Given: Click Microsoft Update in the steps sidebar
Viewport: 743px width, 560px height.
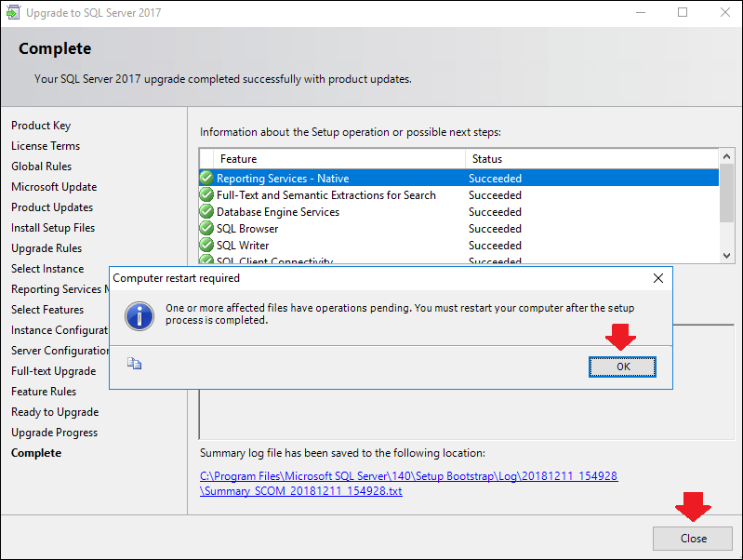Looking at the screenshot, I should pyautogui.click(x=54, y=187).
